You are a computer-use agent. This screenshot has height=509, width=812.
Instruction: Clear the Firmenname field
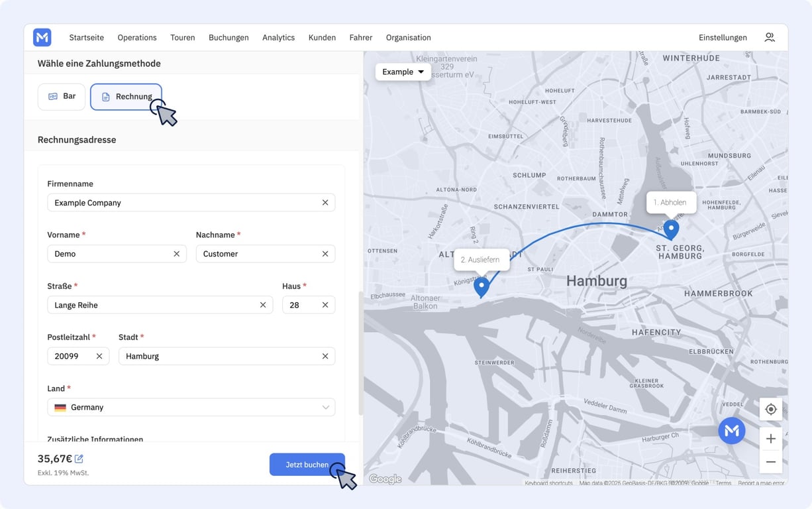point(325,203)
